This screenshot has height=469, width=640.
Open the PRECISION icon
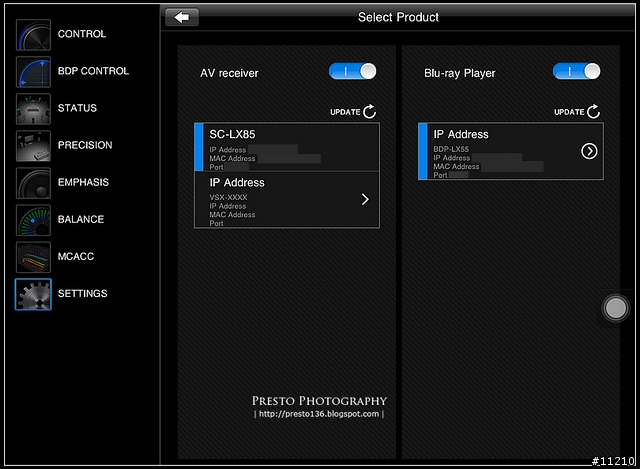click(x=33, y=146)
